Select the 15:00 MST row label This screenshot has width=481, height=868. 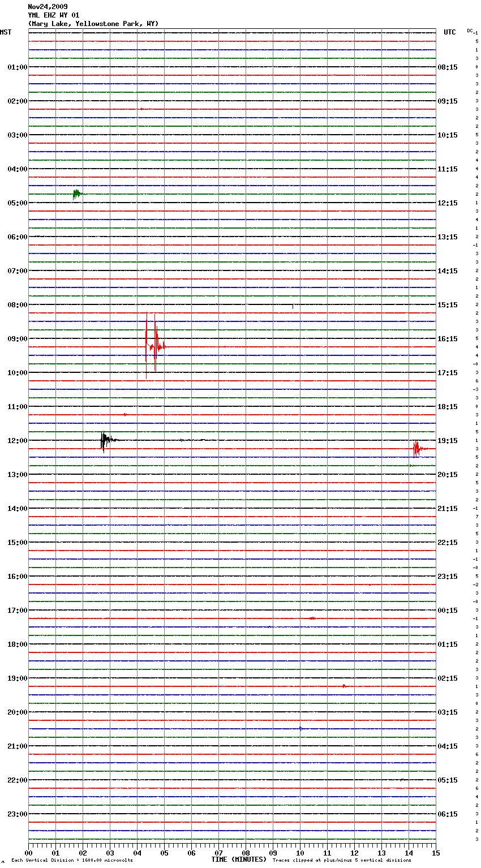tap(18, 543)
